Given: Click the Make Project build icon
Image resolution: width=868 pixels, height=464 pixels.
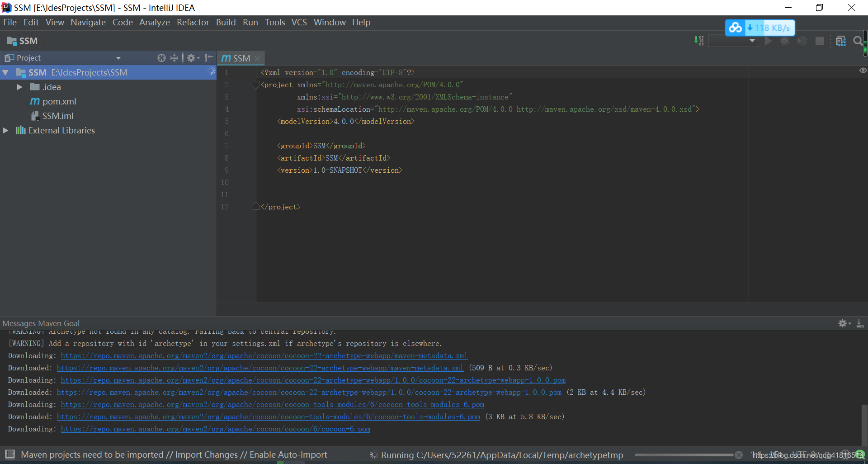Looking at the screenshot, I should tap(699, 41).
